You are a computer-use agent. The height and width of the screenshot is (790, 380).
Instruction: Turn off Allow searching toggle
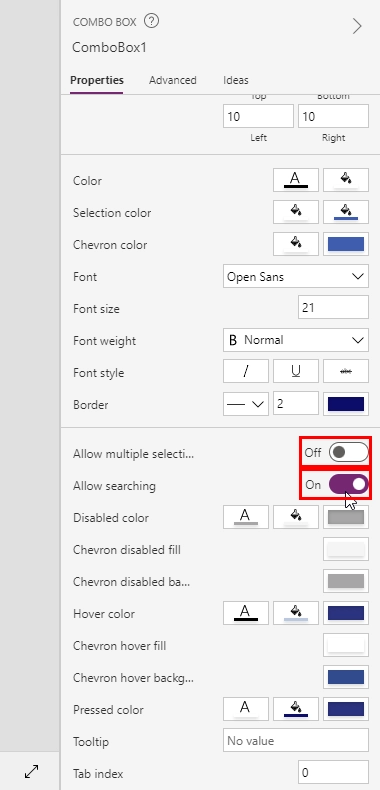pos(348,485)
